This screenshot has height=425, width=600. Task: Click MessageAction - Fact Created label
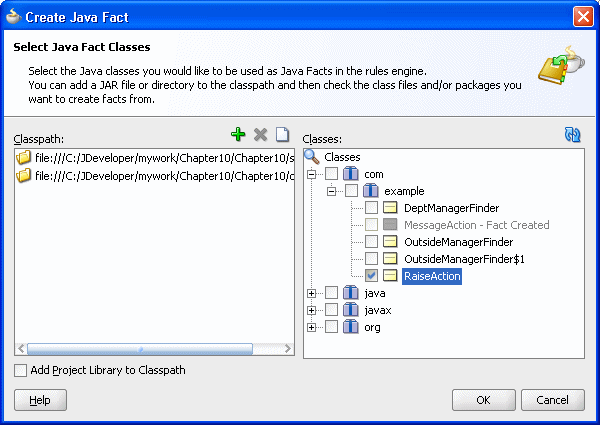pos(477,225)
